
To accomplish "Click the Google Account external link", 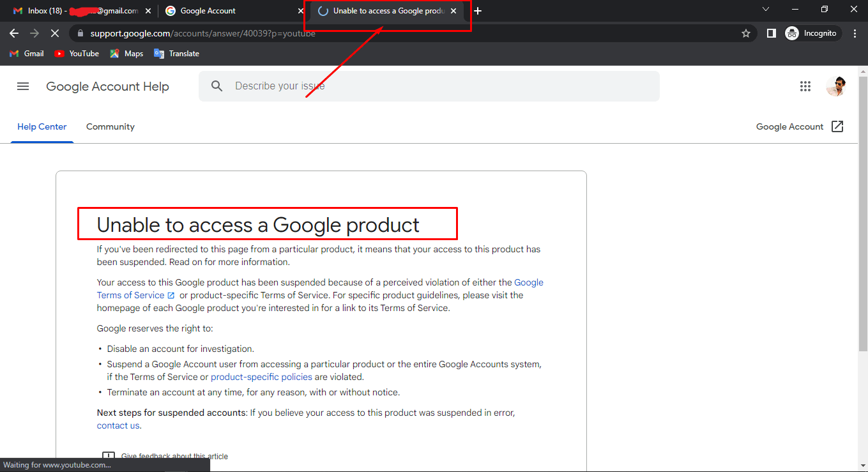I will pos(800,126).
